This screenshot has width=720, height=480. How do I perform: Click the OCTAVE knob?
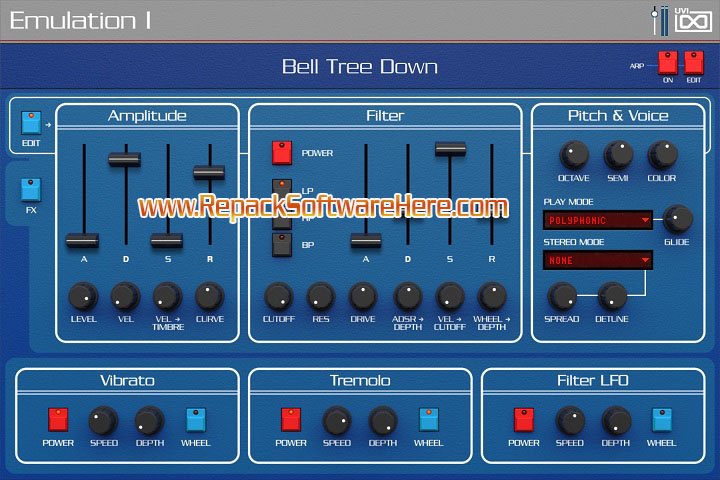point(574,155)
